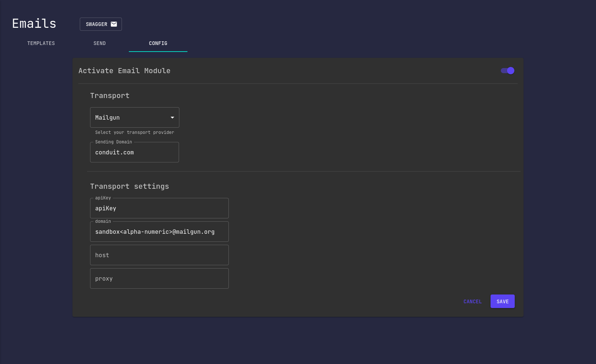Toggle the Activate Email Module switch
This screenshot has height=364, width=596.
[x=507, y=71]
